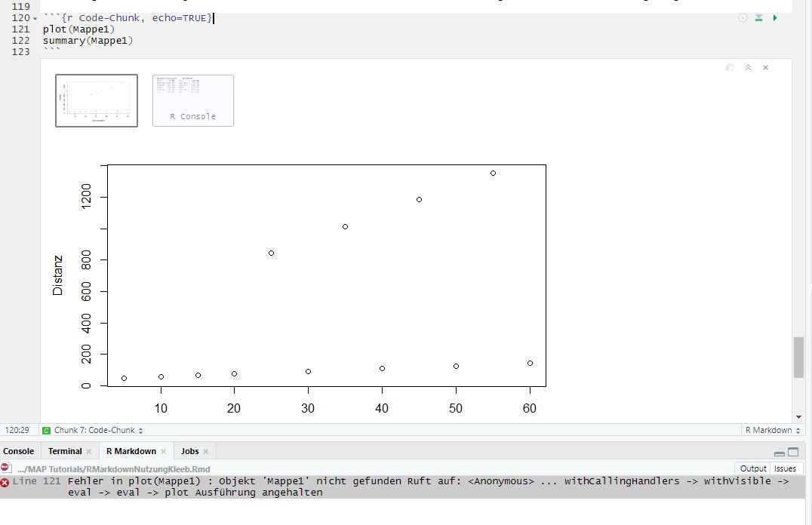Viewport: 812px width, 525px height.
Task: Open the R Markdown file type dropdown
Action: (x=772, y=430)
